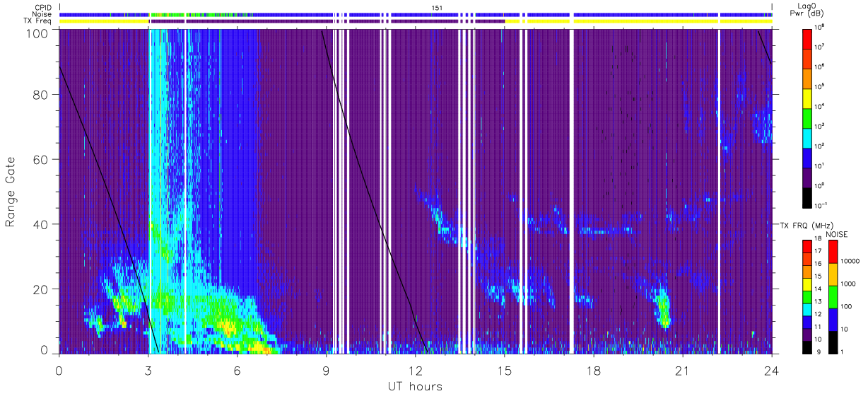Click the '12' tick on UT hours axis
This screenshot has height=401, width=868.
416,371
